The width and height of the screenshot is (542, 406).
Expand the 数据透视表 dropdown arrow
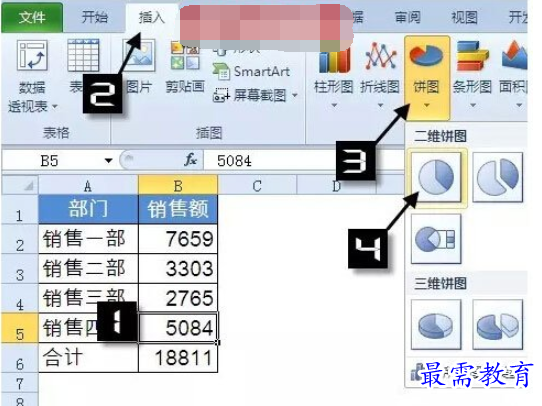click(54, 107)
